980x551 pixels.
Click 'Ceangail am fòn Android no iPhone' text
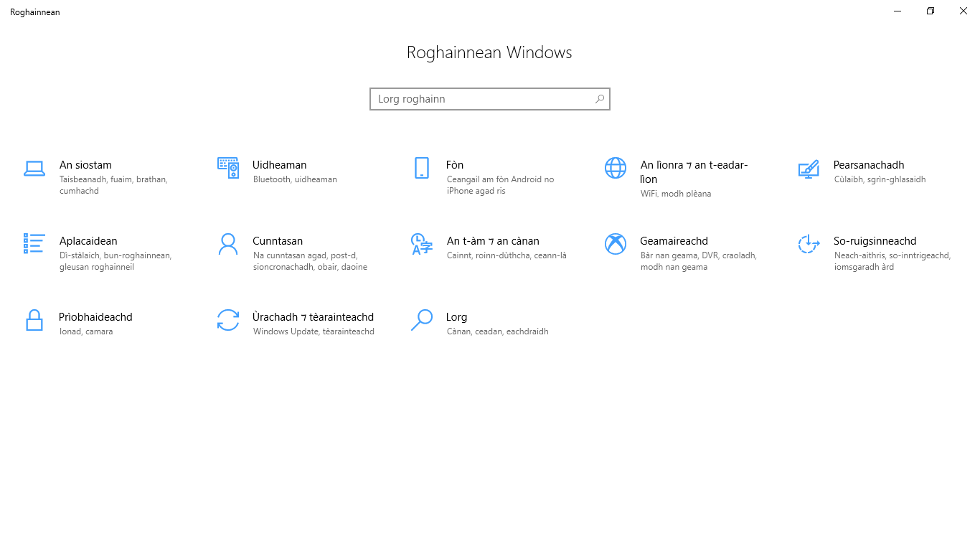[x=500, y=185]
